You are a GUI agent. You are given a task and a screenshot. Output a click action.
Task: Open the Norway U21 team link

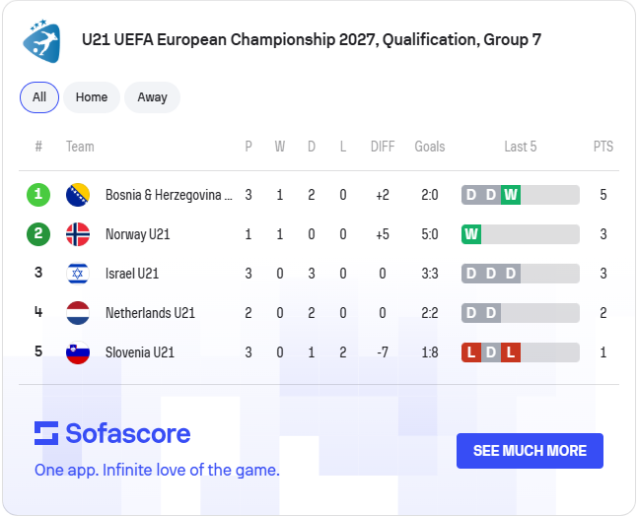coord(138,235)
